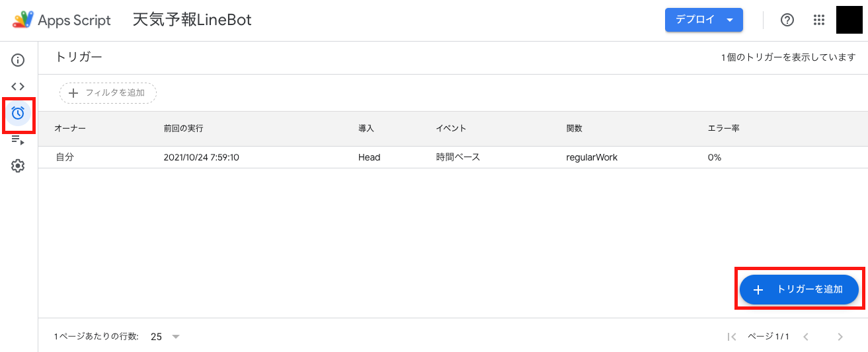Click the 1ページあたりの行数 label

[97, 337]
